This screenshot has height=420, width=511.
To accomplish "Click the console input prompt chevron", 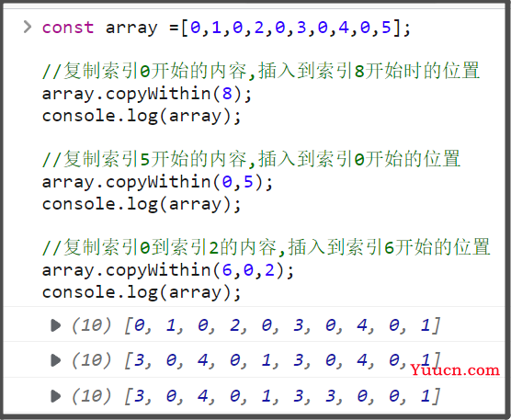I will pyautogui.click(x=28, y=27).
